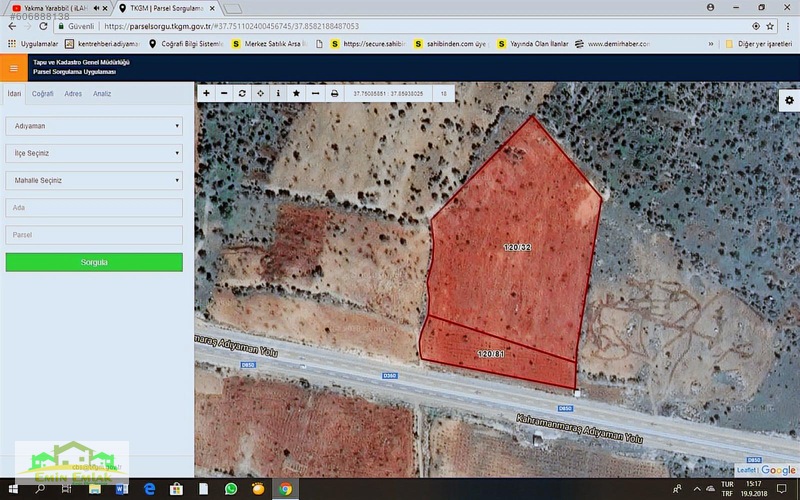Click the location permission icon in address bar

tap(756, 26)
